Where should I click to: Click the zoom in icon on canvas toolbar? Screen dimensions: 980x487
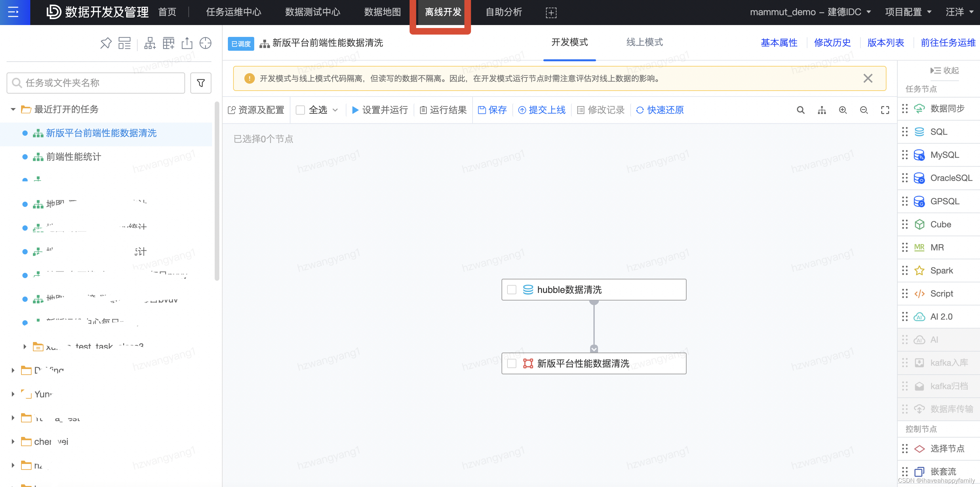(x=843, y=110)
